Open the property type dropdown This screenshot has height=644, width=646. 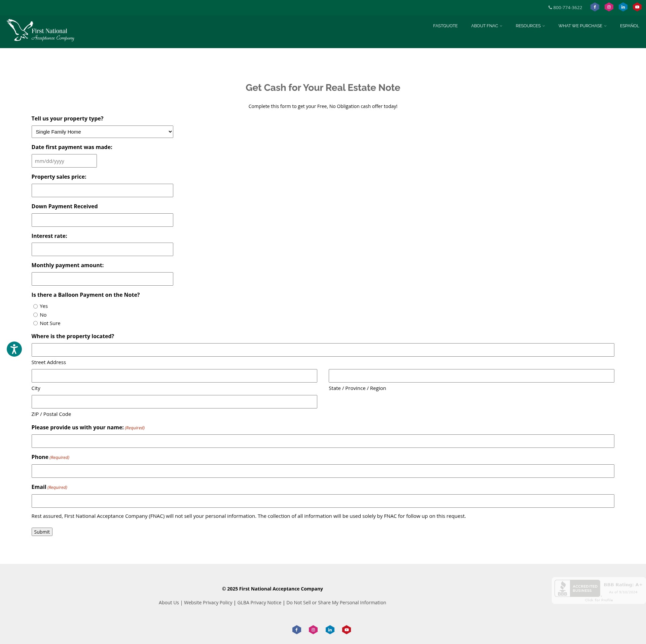tap(102, 132)
